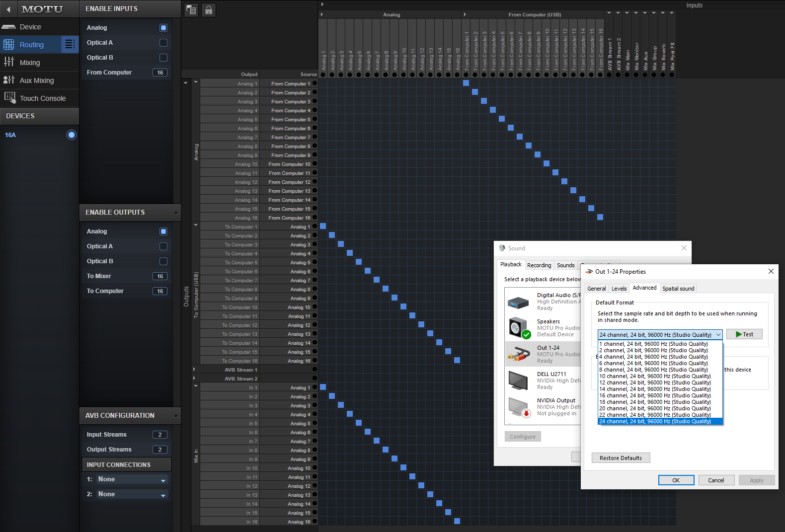Collapse the Enable Outputs section header
785x532 pixels.
pyautogui.click(x=130, y=212)
